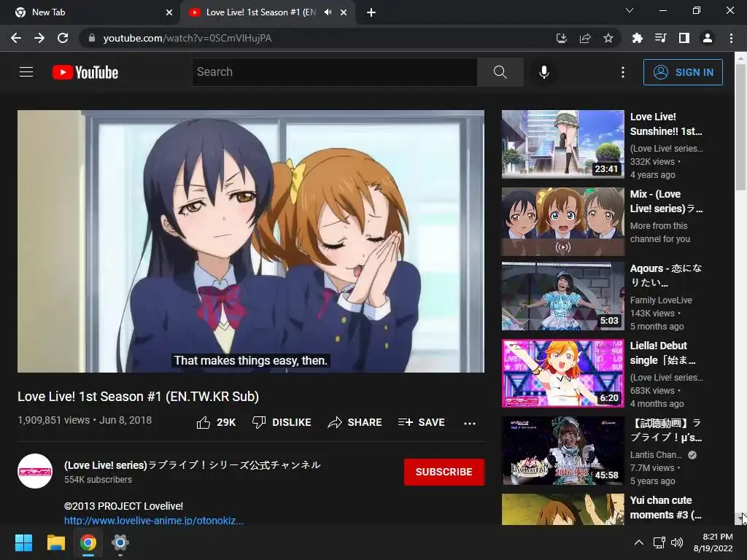
Task: Click the video player to pause
Action: 251,241
